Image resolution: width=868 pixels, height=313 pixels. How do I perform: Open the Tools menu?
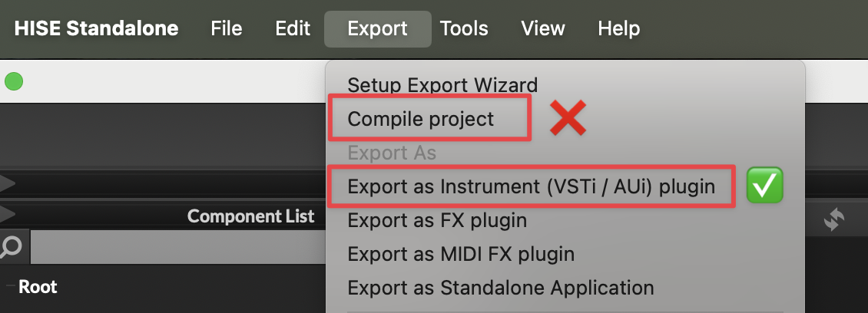point(464,29)
